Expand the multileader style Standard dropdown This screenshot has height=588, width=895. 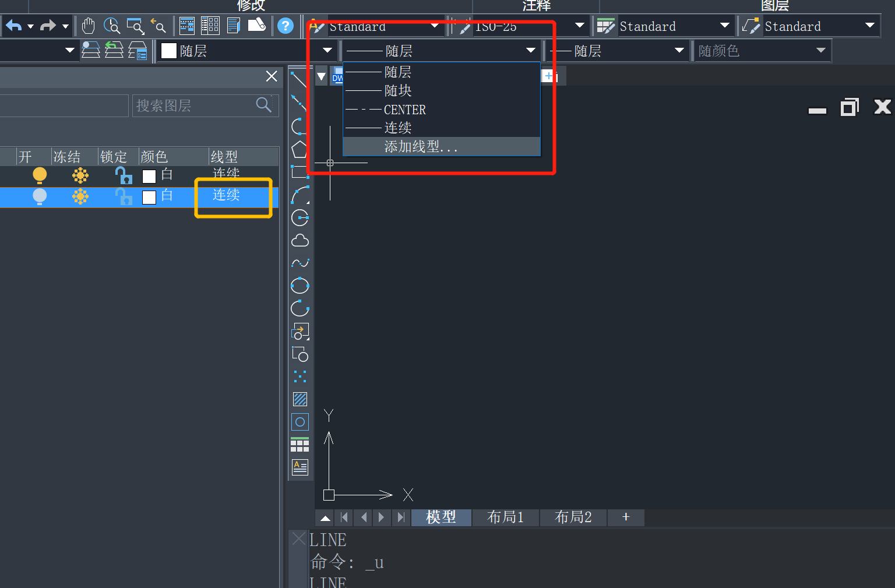[870, 26]
